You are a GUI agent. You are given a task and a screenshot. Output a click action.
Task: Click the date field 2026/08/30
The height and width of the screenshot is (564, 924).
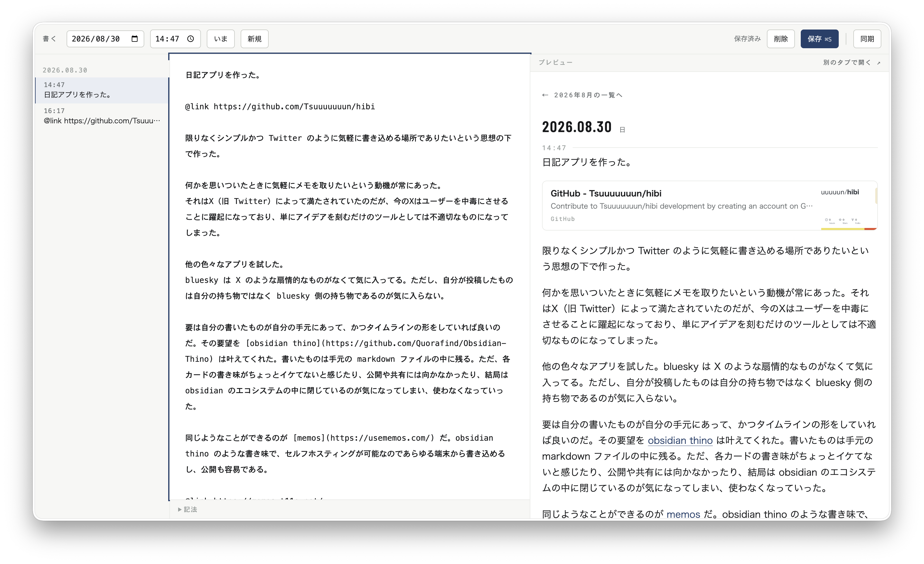tap(105, 39)
